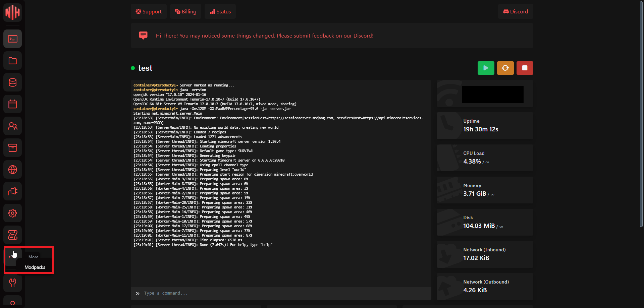Screen dimensions: 644x308
Task: Start the server with green play button
Action: pos(486,68)
